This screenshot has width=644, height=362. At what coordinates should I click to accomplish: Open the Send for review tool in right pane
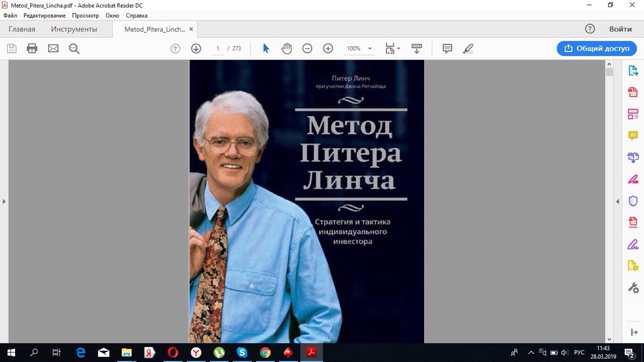click(633, 266)
